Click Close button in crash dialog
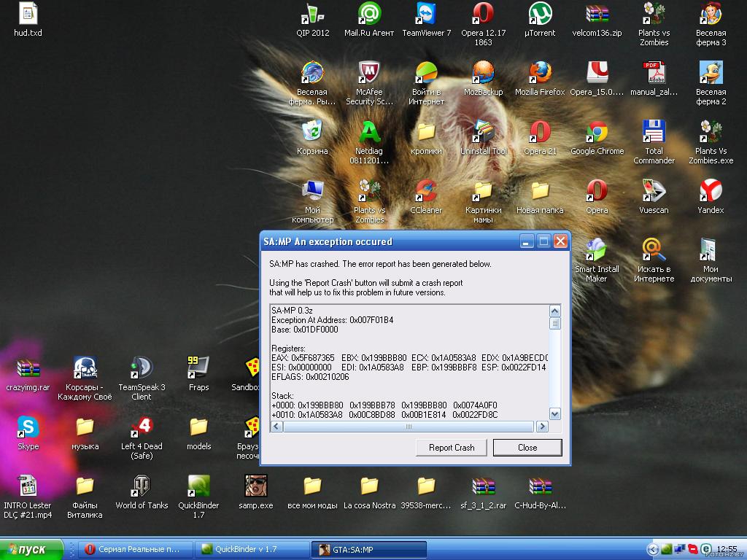747x560 pixels. [527, 448]
